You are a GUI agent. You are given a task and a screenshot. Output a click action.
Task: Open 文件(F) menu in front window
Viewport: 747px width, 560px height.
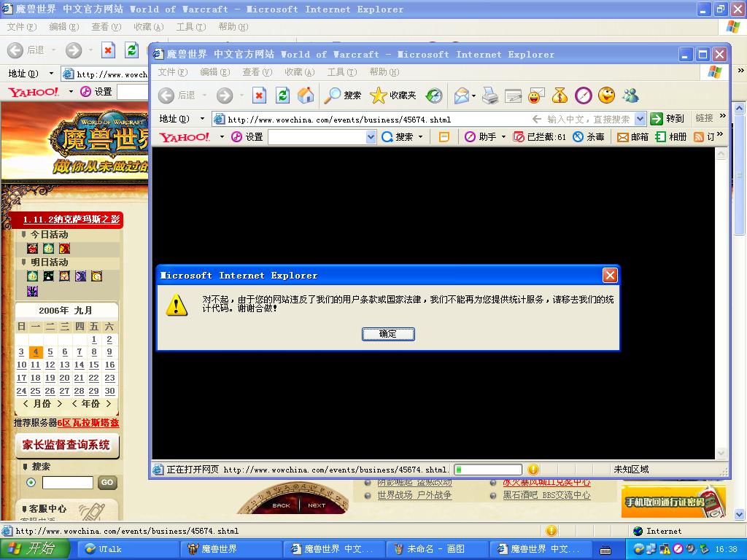(x=172, y=72)
